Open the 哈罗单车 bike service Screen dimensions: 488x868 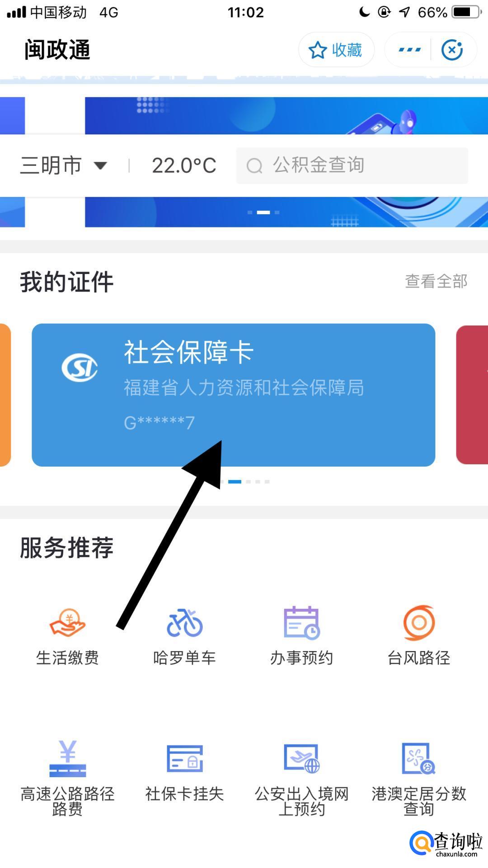click(184, 623)
